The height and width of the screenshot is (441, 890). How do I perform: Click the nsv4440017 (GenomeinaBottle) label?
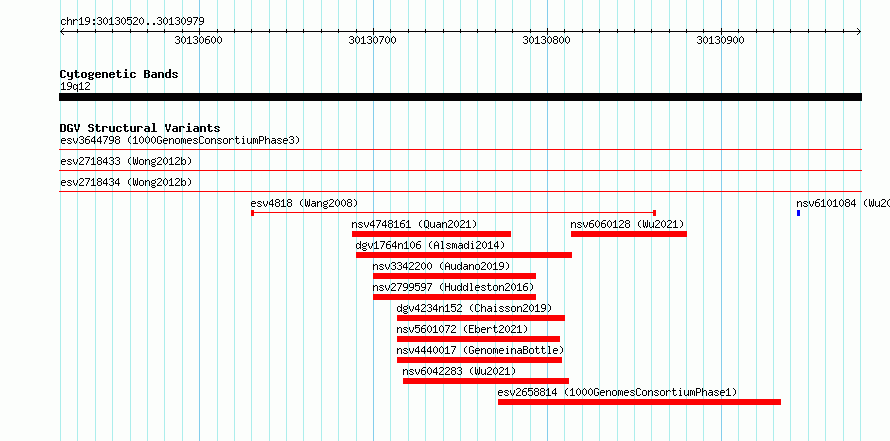pyautogui.click(x=480, y=350)
